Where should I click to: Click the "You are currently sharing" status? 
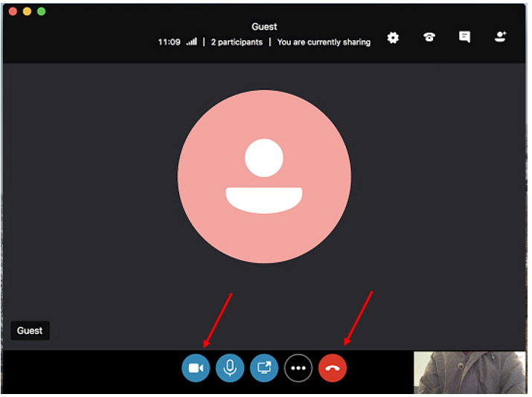[324, 42]
